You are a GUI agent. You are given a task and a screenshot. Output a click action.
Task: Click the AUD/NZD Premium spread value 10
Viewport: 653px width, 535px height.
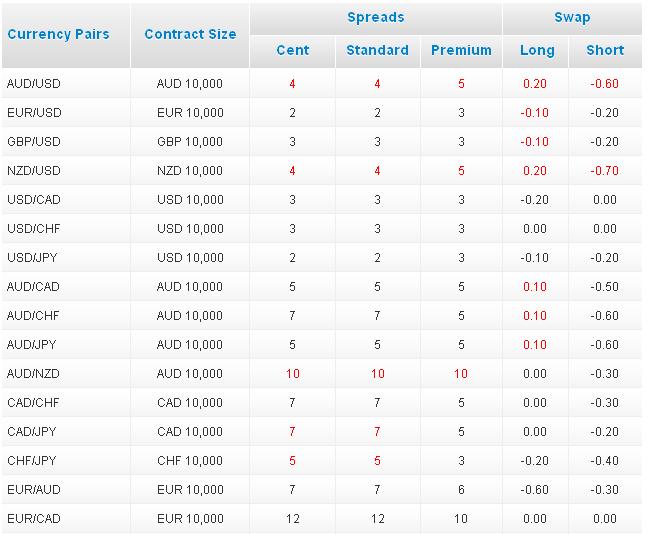tap(461, 374)
